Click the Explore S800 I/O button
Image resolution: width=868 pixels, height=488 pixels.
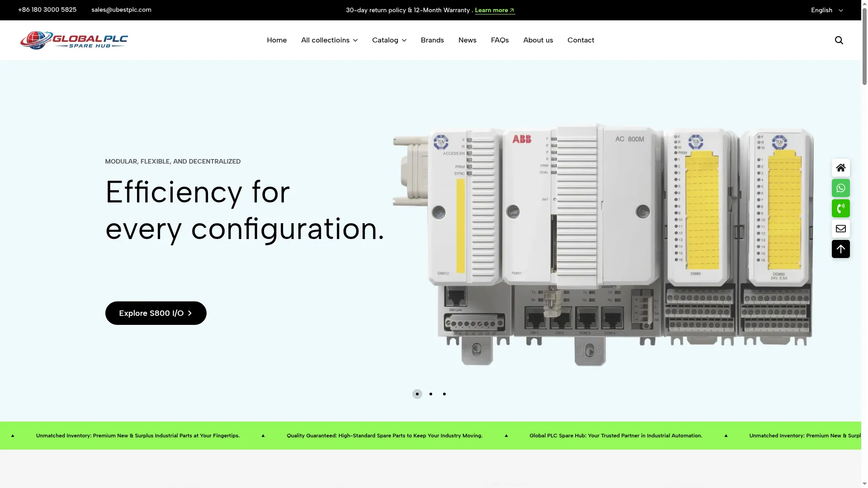coord(156,313)
